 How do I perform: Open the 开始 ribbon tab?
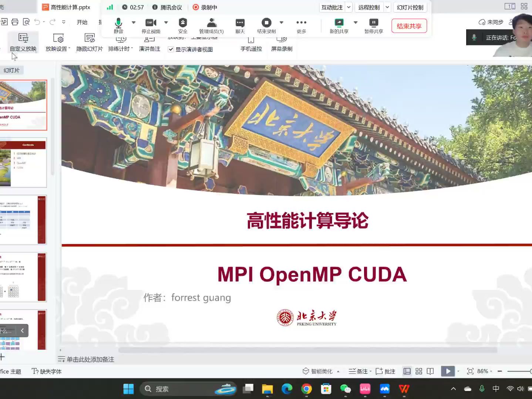click(x=82, y=22)
